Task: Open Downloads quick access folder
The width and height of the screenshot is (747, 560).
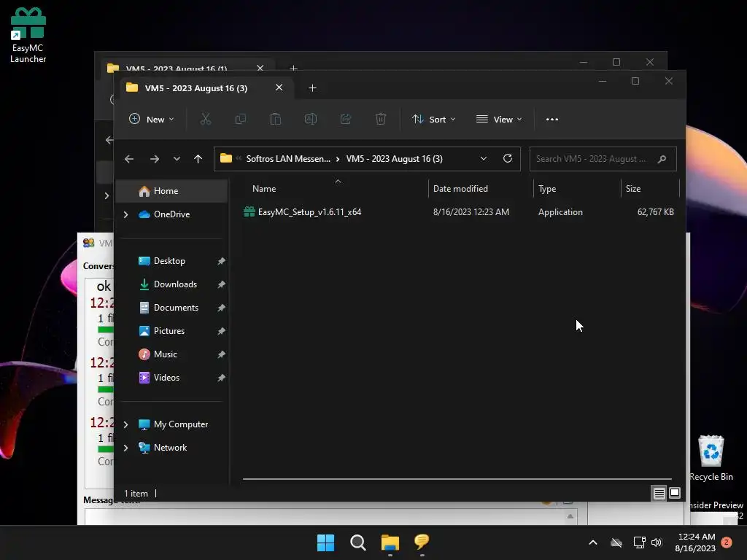Action: 167,284
